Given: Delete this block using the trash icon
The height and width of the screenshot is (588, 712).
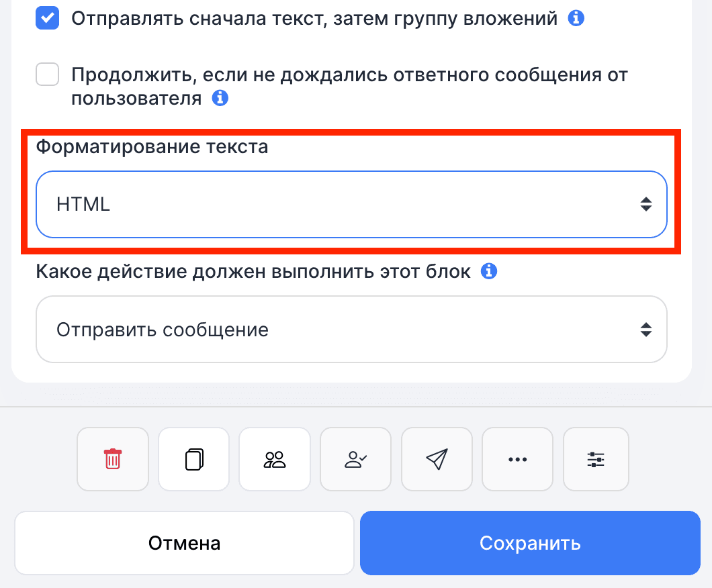Looking at the screenshot, I should coord(112,459).
